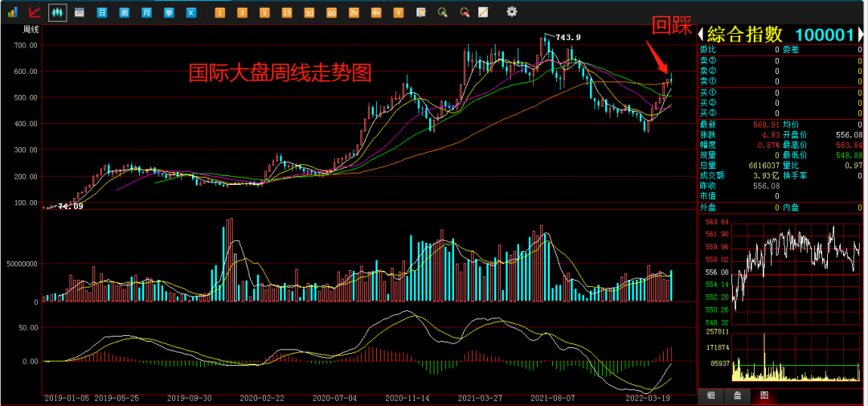The width and height of the screenshot is (868, 406).
Task: Select the 2hr period button
Action: (354, 11)
